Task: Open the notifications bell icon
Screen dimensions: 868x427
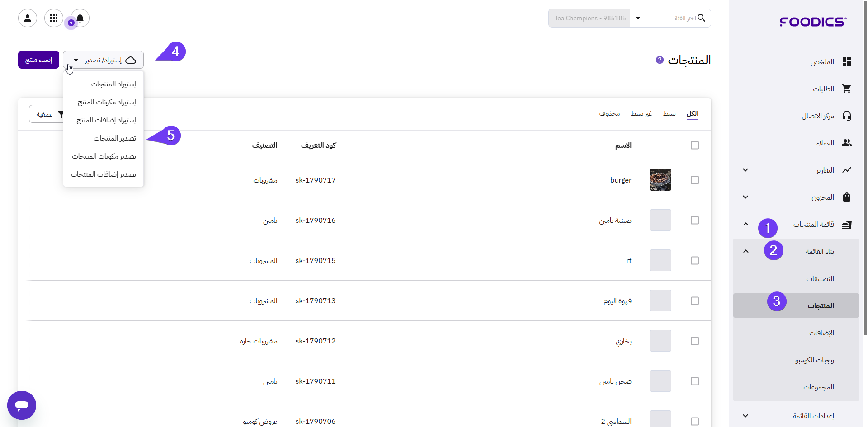Action: tap(80, 18)
